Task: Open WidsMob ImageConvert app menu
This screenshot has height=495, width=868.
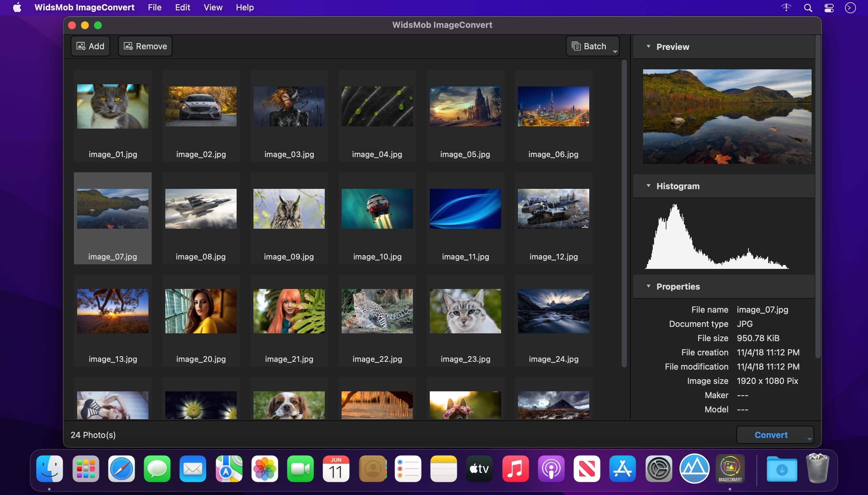Action: point(85,7)
